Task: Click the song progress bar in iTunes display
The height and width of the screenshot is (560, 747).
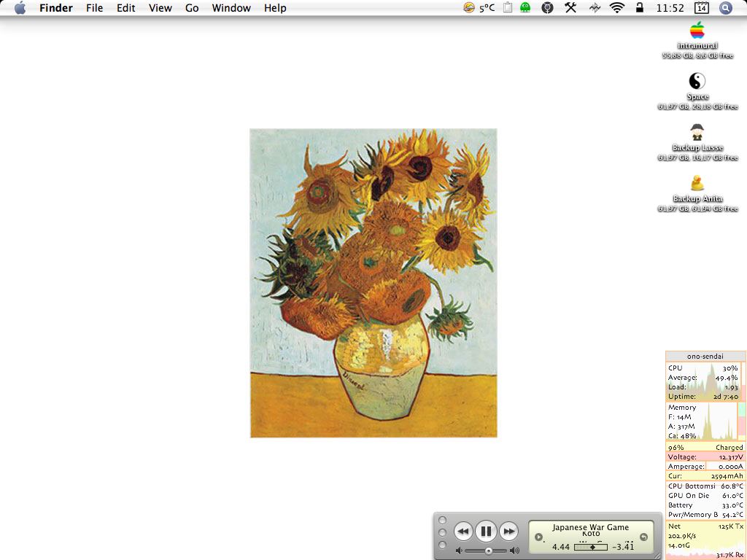Action: (591, 547)
